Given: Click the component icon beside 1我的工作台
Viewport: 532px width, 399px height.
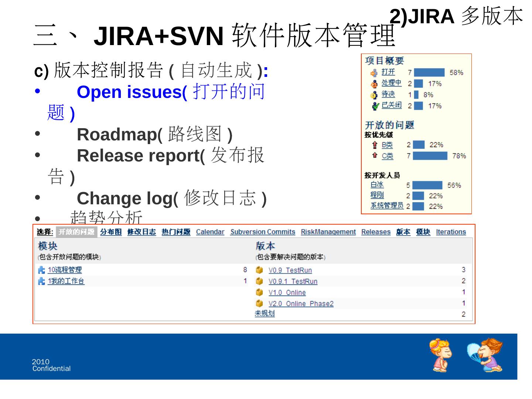Looking at the screenshot, I should (x=41, y=281).
